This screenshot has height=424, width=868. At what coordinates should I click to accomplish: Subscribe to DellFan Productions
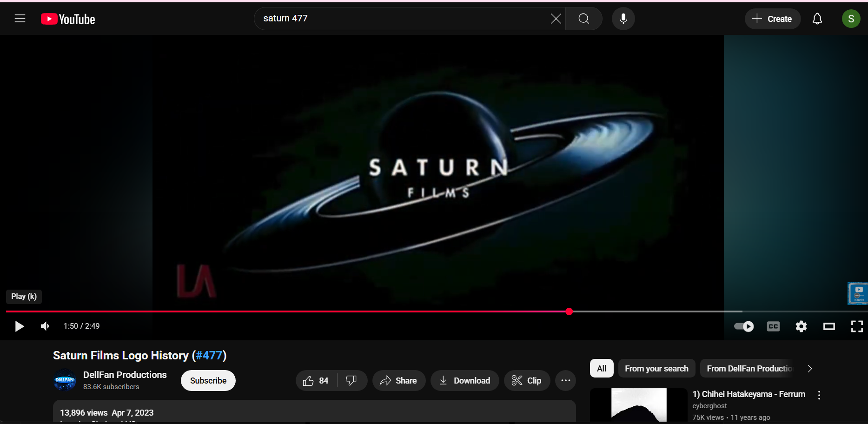(x=208, y=381)
